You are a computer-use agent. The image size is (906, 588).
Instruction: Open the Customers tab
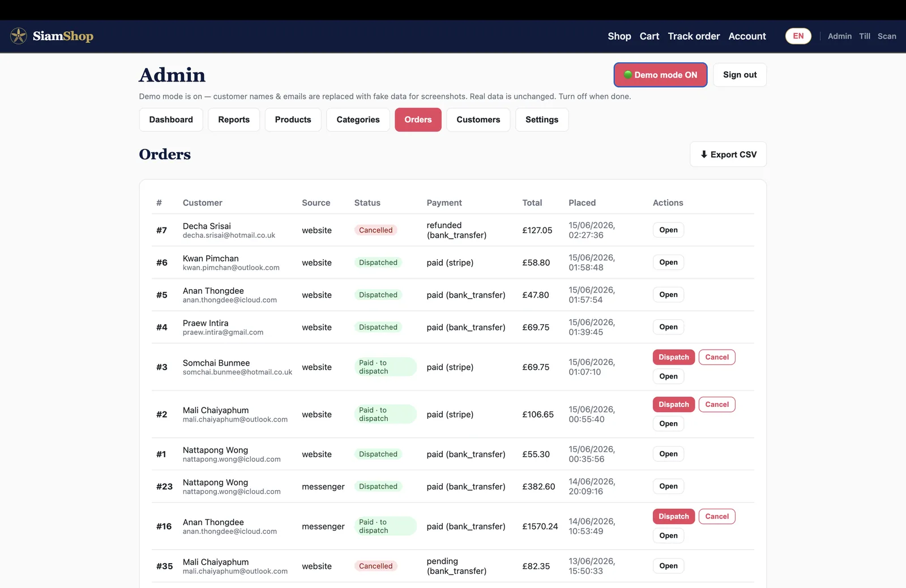(x=478, y=119)
